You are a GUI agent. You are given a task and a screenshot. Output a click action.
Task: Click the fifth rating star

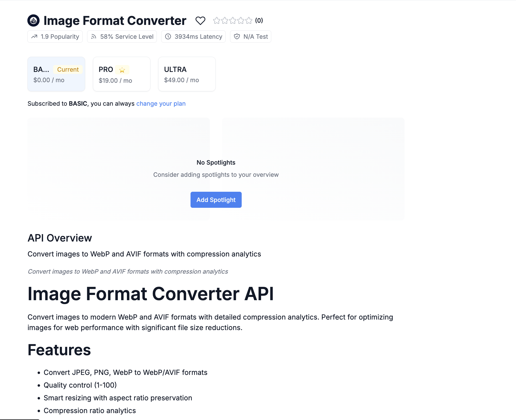248,20
